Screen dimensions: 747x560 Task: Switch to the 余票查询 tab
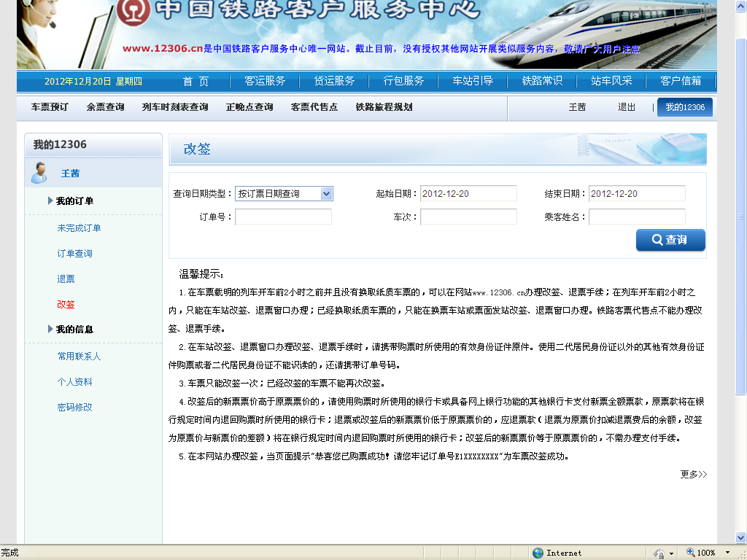(105, 107)
